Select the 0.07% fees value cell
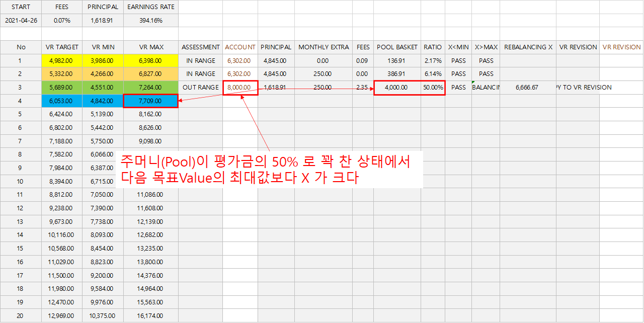This screenshot has width=644, height=323. [x=62, y=21]
